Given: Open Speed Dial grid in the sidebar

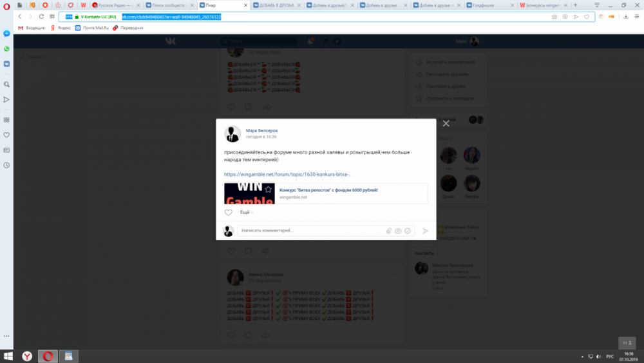Looking at the screenshot, I should tap(6, 120).
